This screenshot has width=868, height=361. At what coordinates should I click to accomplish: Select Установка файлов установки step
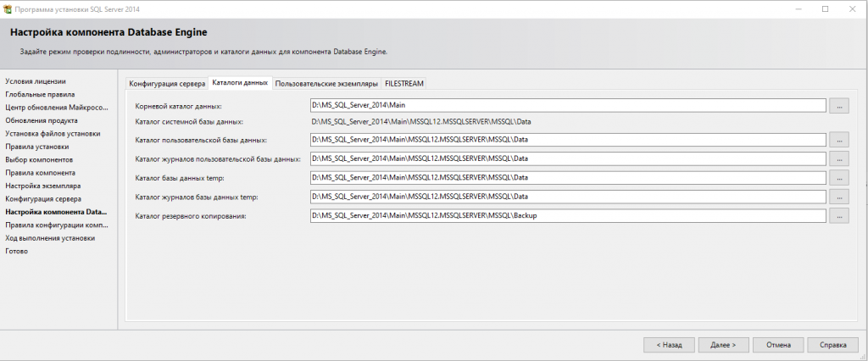(53, 133)
